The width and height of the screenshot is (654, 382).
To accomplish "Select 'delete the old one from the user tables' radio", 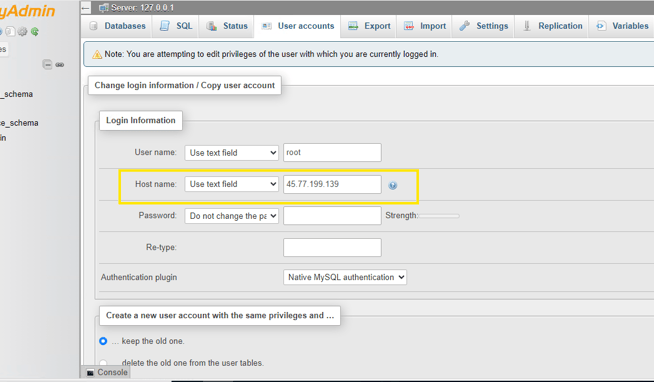I will coord(103,363).
